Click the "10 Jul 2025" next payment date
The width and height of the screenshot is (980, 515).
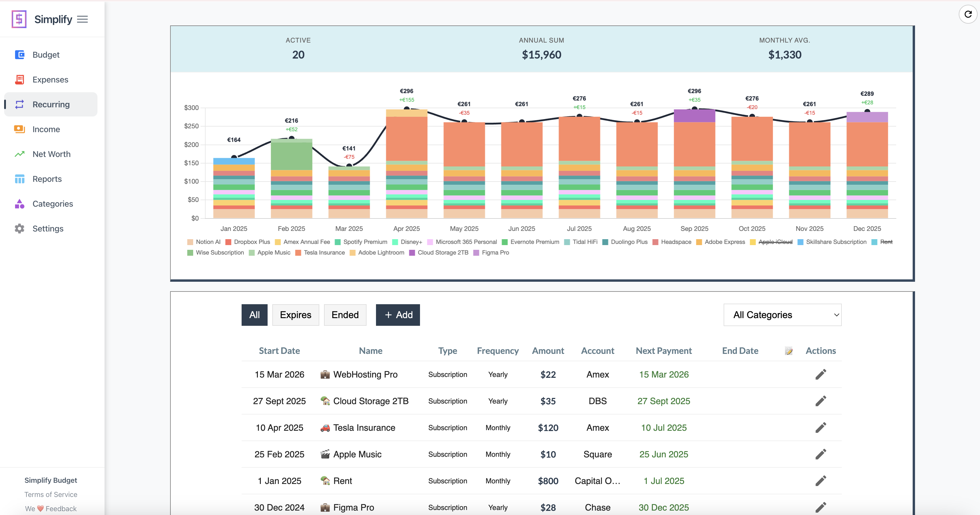(x=663, y=428)
